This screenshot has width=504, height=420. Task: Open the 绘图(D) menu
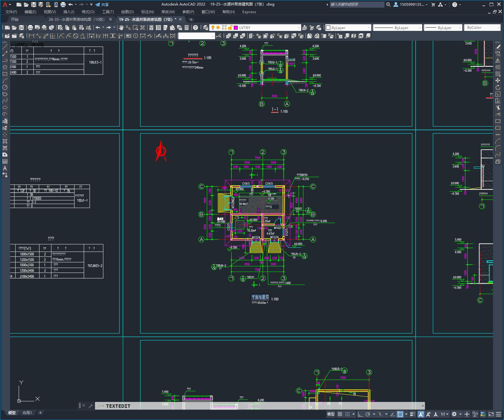pyautogui.click(x=127, y=12)
